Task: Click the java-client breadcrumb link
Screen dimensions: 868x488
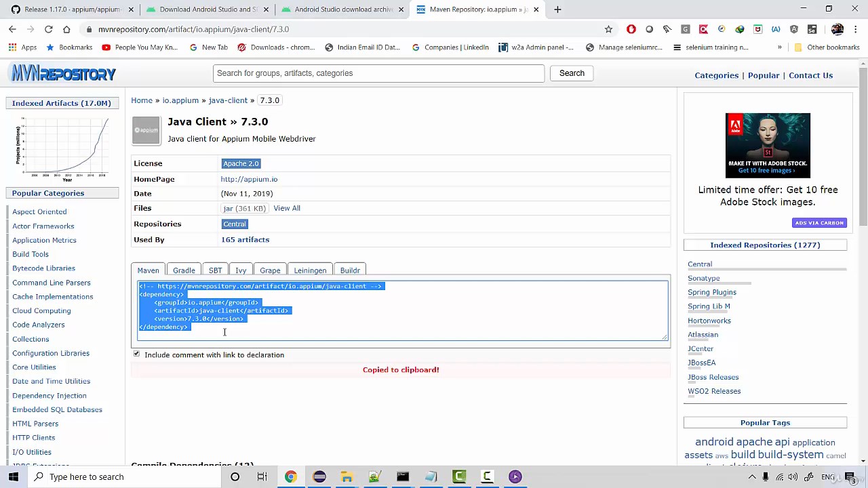Action: [x=228, y=100]
